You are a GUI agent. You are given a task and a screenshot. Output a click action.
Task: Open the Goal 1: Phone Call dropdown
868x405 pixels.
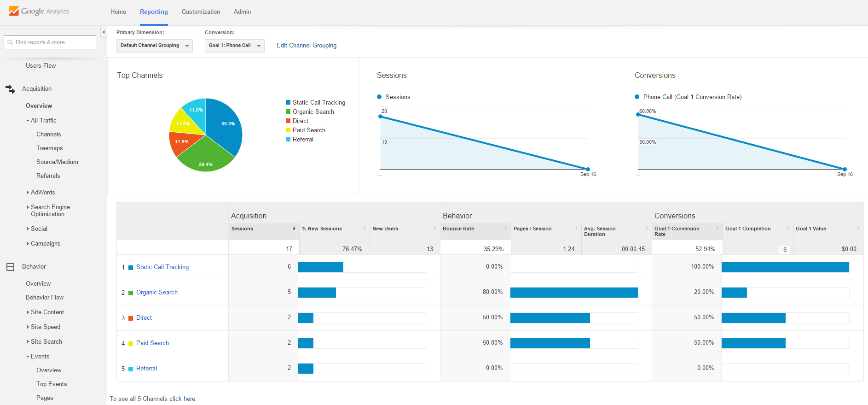pos(234,46)
